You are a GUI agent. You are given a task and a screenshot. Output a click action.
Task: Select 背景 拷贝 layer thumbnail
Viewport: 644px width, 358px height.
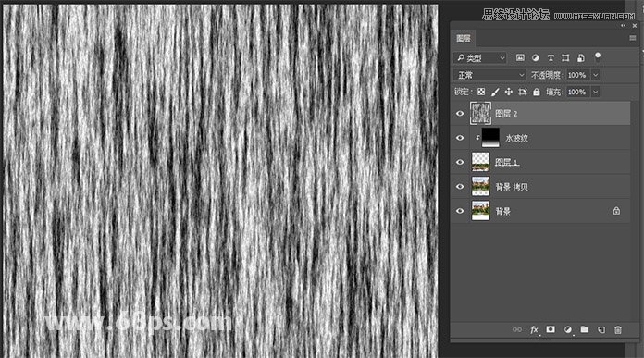point(480,186)
